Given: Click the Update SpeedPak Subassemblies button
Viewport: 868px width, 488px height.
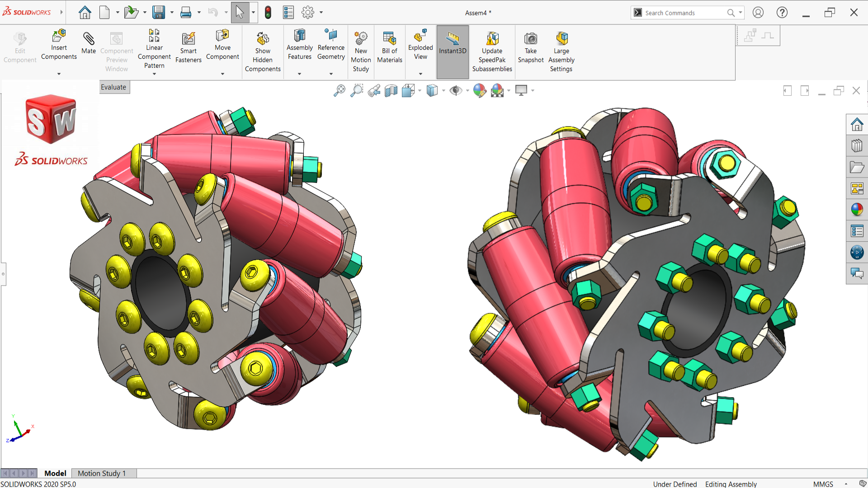Looking at the screenshot, I should (492, 51).
